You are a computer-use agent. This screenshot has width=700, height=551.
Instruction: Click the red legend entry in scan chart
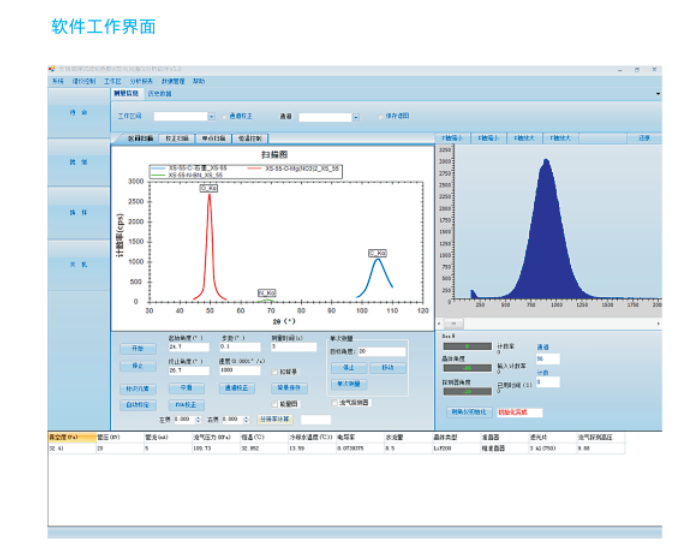[x=293, y=168]
